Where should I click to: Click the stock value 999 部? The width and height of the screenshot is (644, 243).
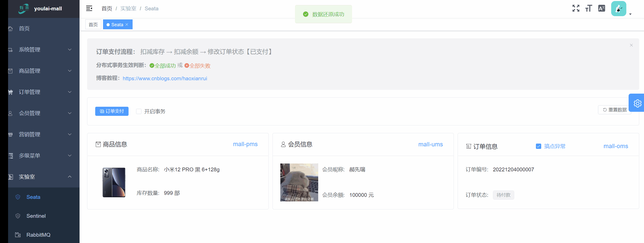tap(172, 193)
